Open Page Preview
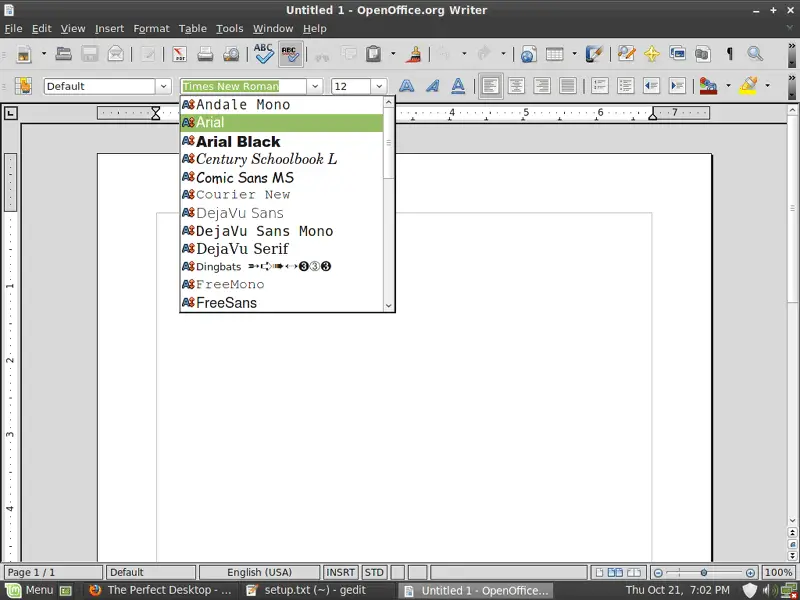Viewport: 800px width, 600px height. (231, 54)
